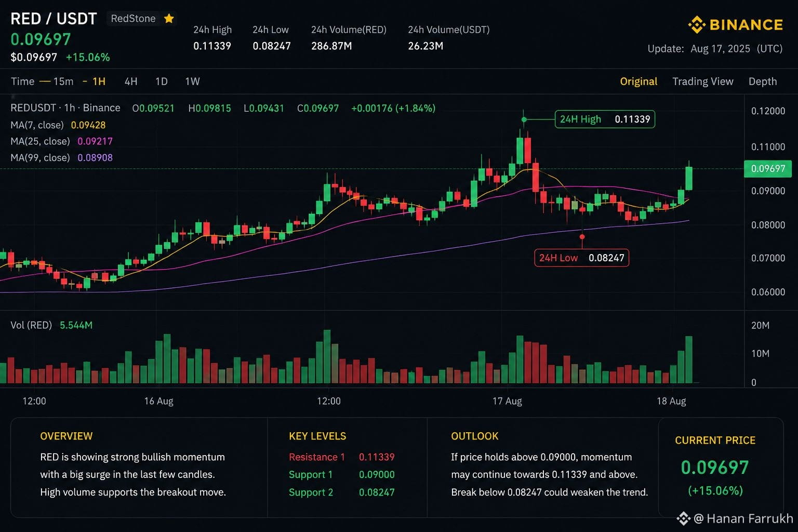Click the Support 1 label in Key Levels
Screen dimensions: 798x532
(x=311, y=475)
